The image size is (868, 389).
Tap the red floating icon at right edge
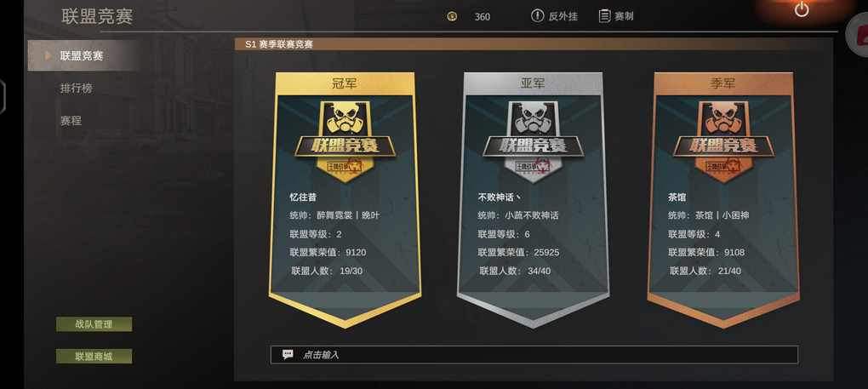[x=858, y=36]
